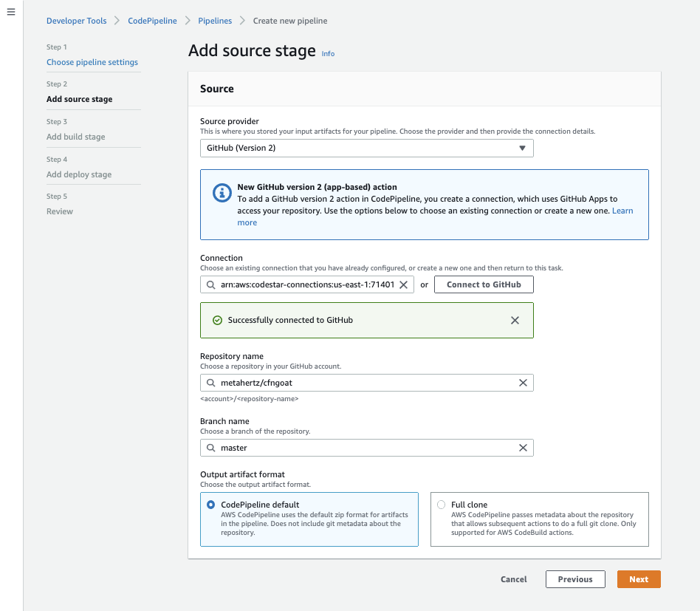This screenshot has height=611, width=700.
Task: Click Review step in sidebar
Action: coord(60,212)
